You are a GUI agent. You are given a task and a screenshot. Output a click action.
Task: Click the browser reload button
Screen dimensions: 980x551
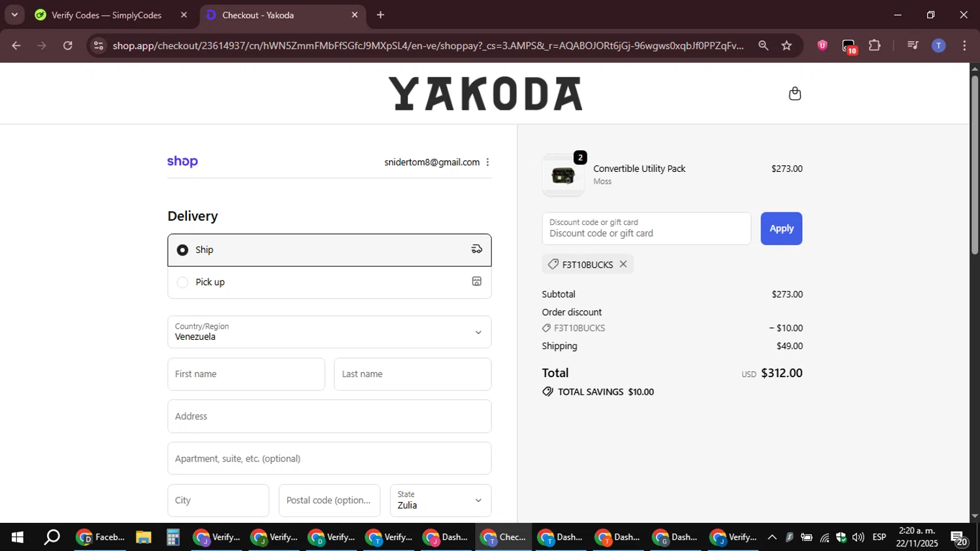click(68, 45)
